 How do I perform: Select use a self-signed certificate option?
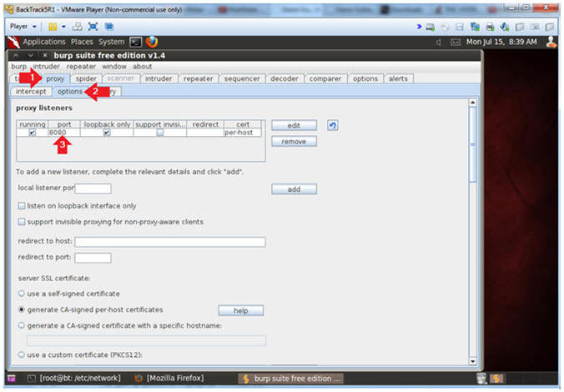22,294
